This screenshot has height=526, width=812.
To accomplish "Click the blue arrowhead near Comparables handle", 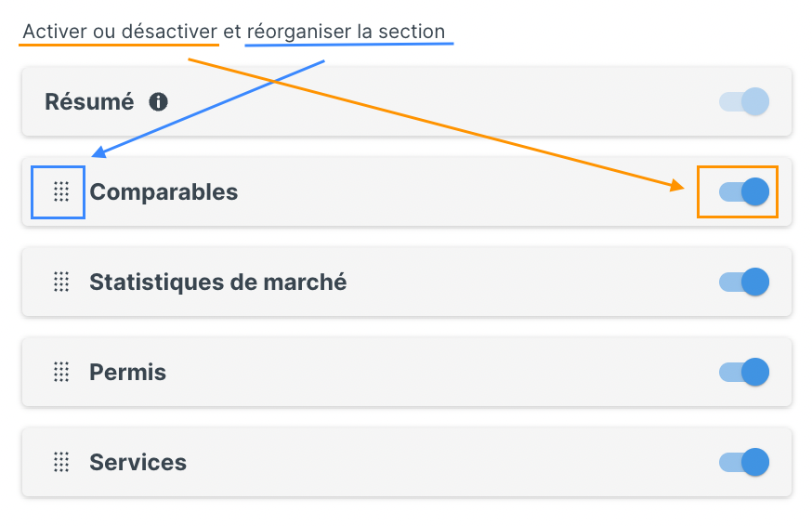I will point(98,151).
